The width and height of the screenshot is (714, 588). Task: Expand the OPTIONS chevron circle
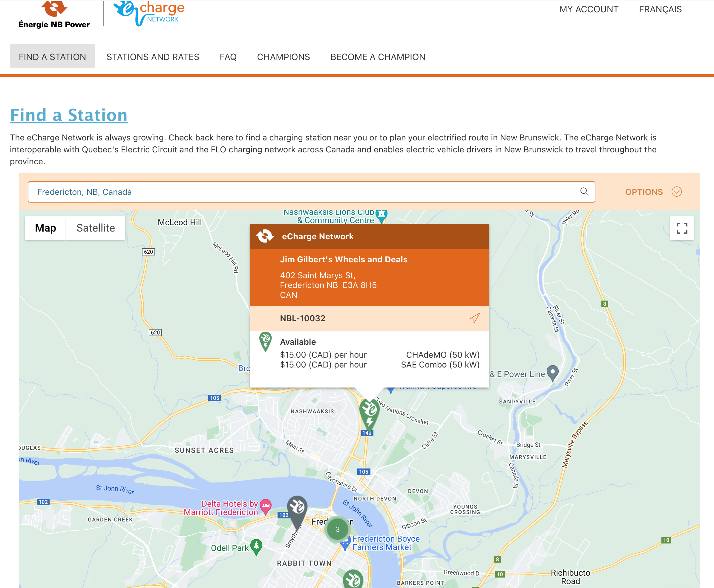(x=676, y=192)
